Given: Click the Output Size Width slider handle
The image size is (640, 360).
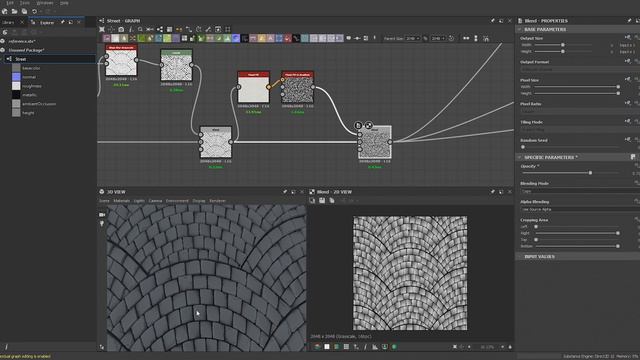Looking at the screenshot, I should (562, 45).
